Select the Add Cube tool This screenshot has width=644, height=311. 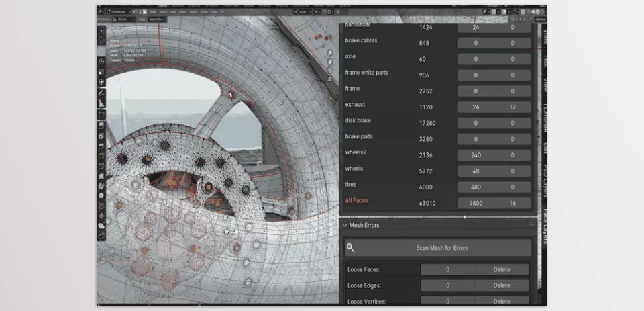101,114
